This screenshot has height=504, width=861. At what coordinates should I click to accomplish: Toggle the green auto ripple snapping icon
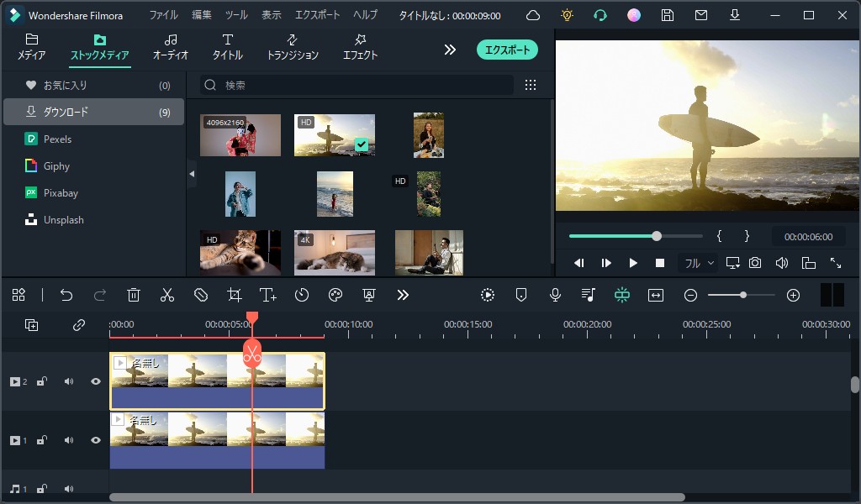[x=622, y=295]
